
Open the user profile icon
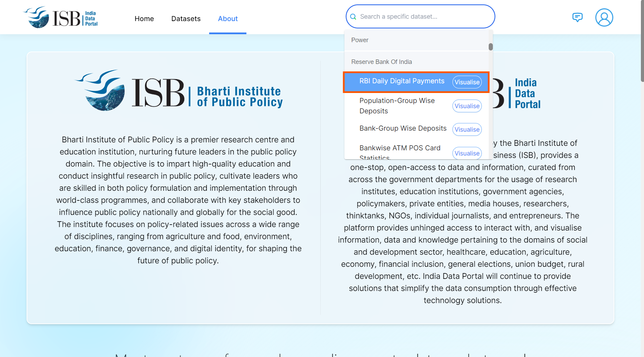604,18
